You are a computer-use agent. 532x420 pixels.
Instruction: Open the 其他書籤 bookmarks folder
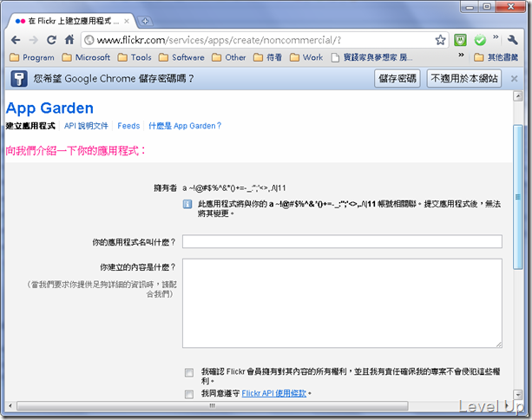point(496,57)
